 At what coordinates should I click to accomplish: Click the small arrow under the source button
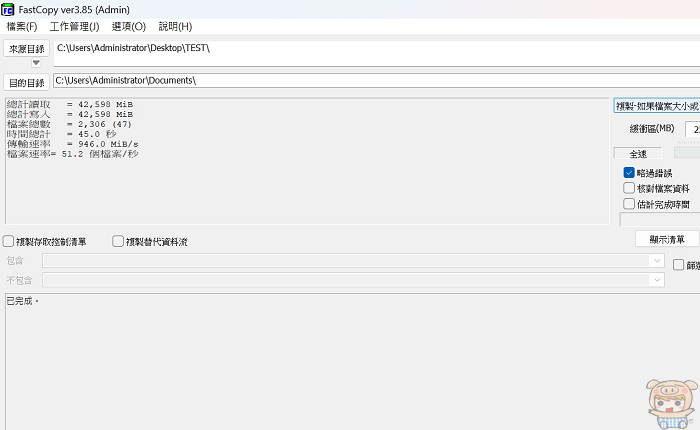tap(37, 63)
